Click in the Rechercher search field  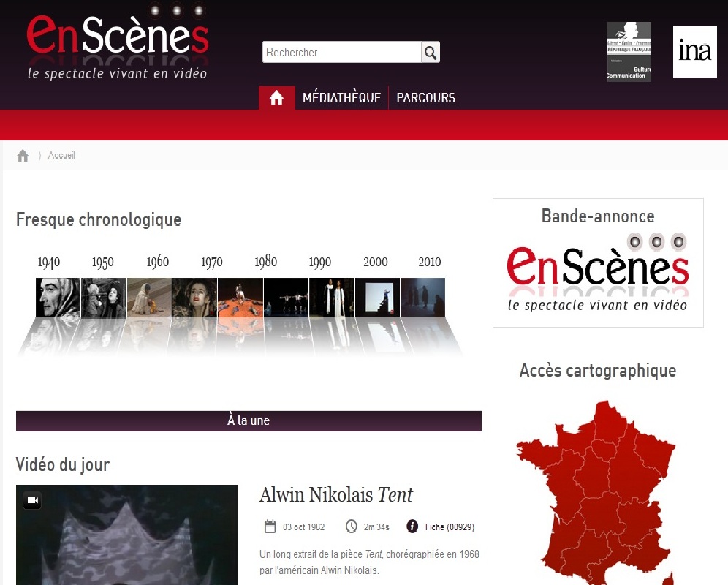(342, 53)
